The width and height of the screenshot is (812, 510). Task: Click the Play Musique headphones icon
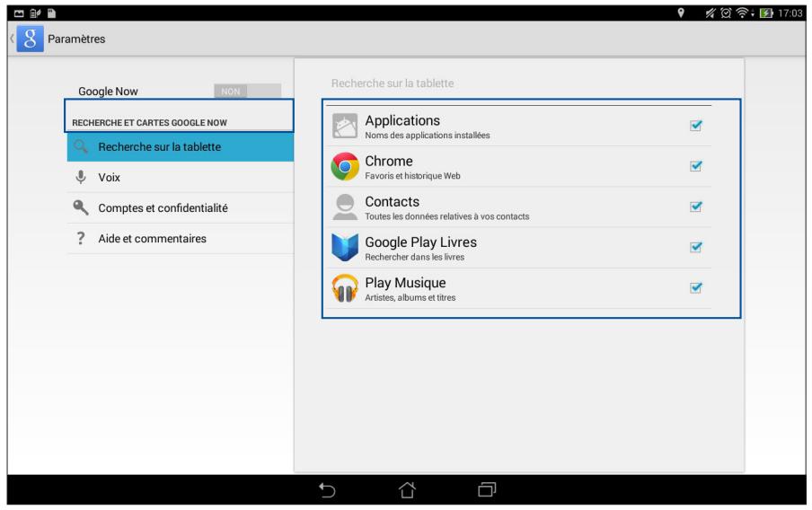345,288
